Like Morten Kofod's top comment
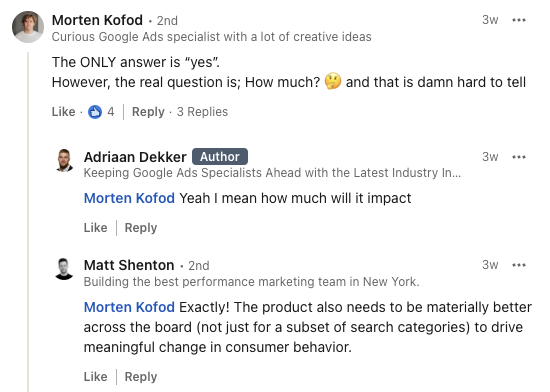The width and height of the screenshot is (550, 392). (x=63, y=112)
